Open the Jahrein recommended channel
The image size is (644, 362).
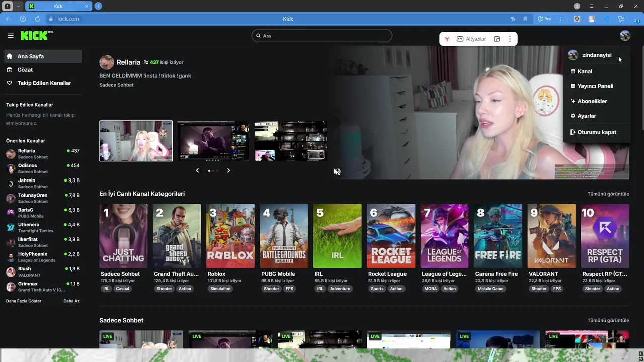pyautogui.click(x=42, y=183)
